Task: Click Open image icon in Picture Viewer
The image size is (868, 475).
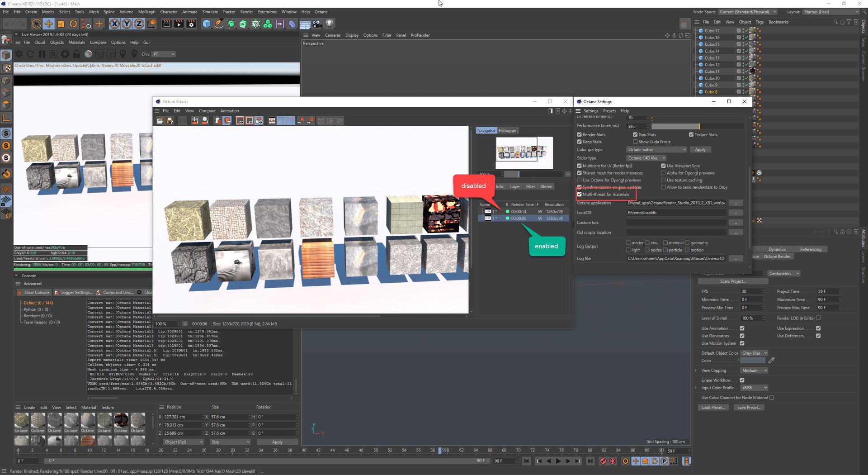Action: [x=160, y=121]
